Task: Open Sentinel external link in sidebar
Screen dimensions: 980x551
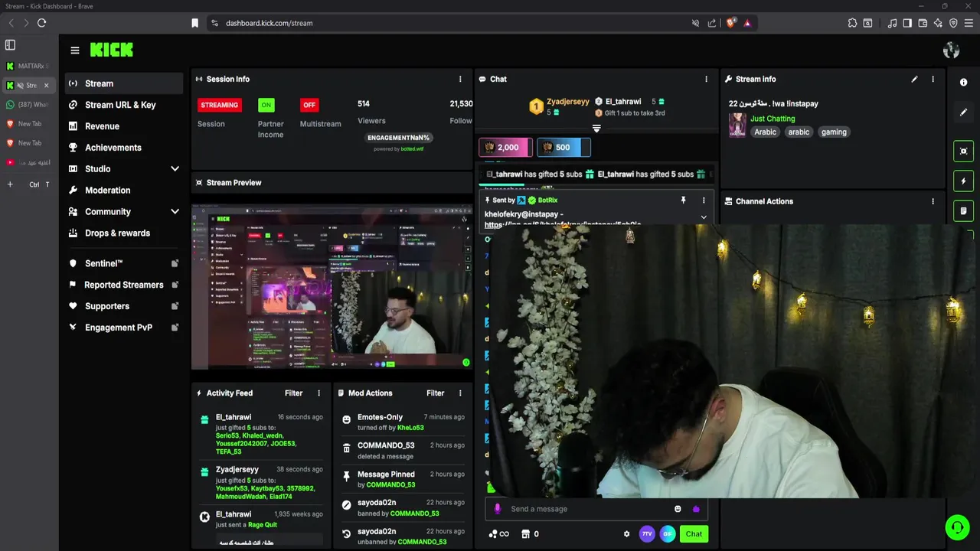Action: [123, 263]
